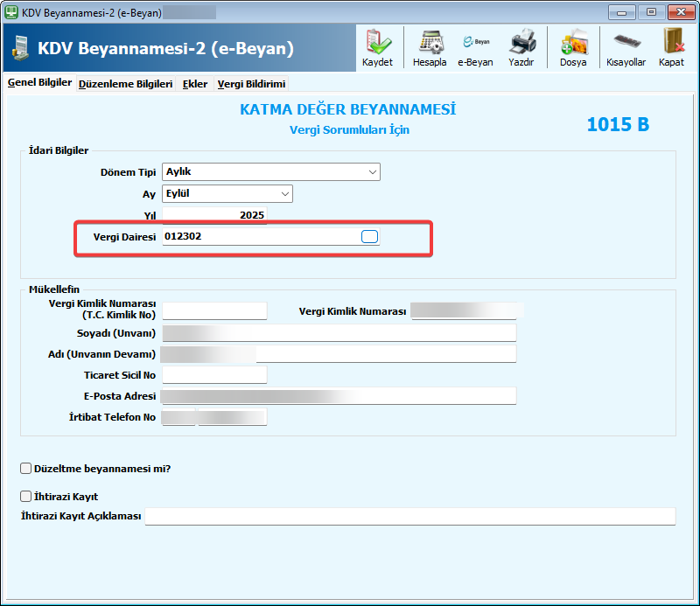Image resolution: width=700 pixels, height=606 pixels.
Task: Print using the Yazdır icon
Action: coord(521,46)
